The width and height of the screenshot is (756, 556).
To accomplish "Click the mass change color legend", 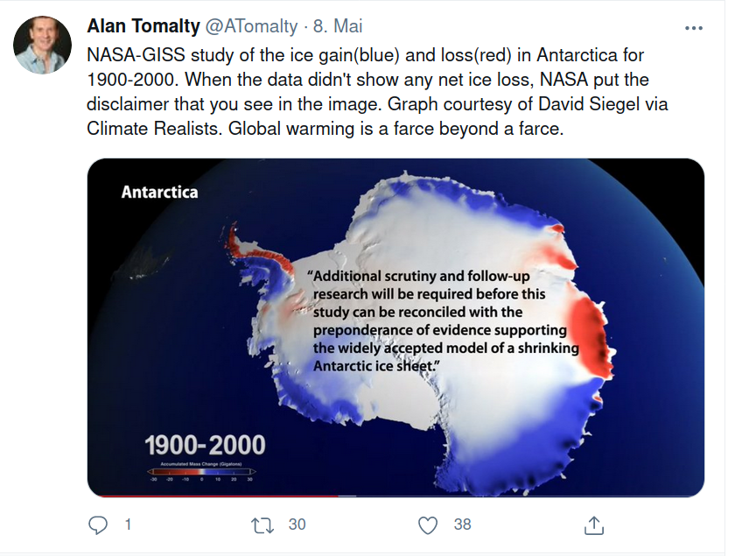I will 201,472.
